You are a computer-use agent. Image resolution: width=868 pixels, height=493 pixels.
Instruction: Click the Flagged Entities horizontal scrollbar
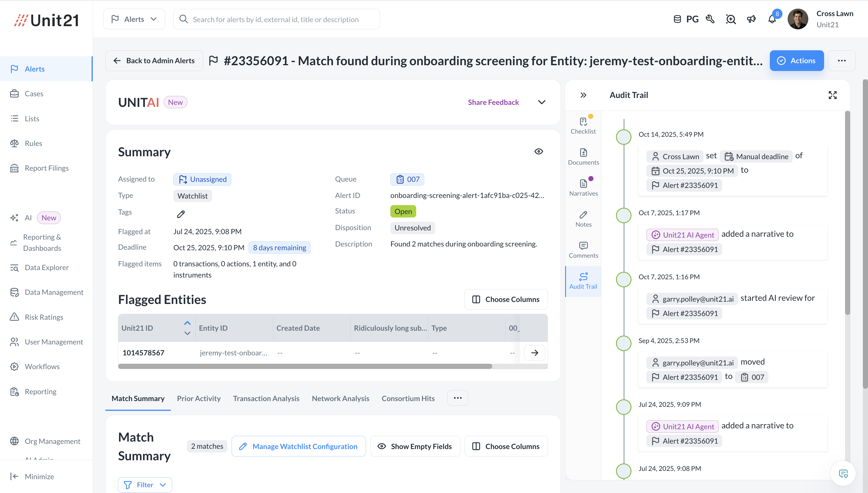305,366
